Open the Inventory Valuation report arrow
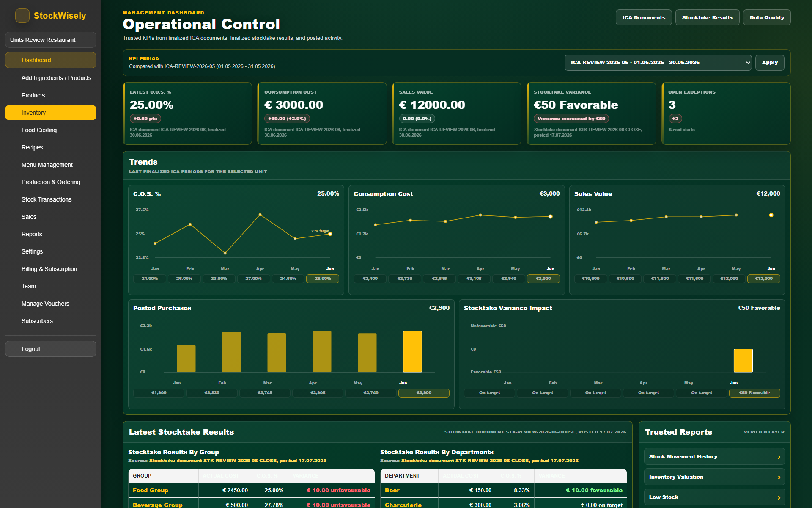 click(x=779, y=477)
